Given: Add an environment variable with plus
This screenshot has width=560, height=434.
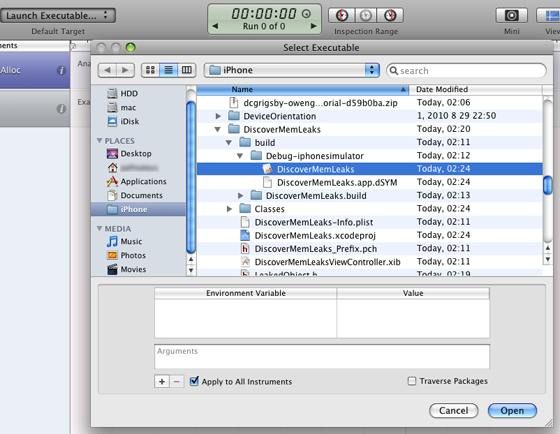Looking at the screenshot, I should coord(162,381).
